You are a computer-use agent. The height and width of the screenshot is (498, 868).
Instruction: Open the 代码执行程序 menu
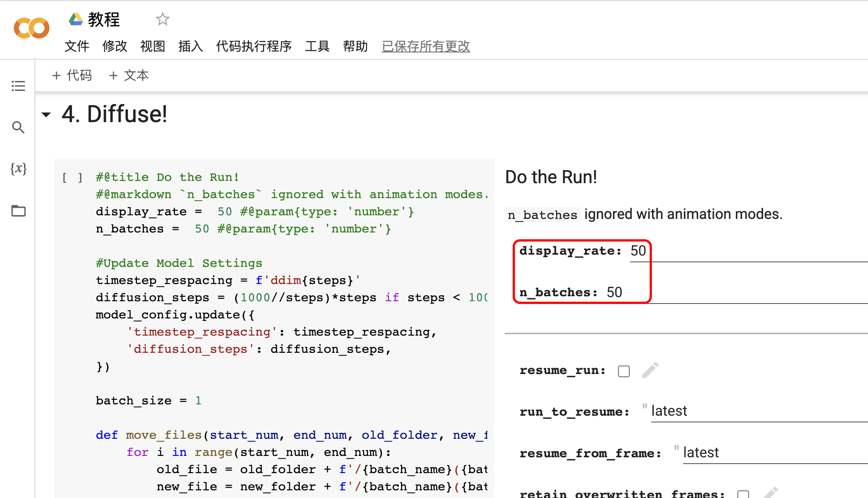click(x=254, y=46)
